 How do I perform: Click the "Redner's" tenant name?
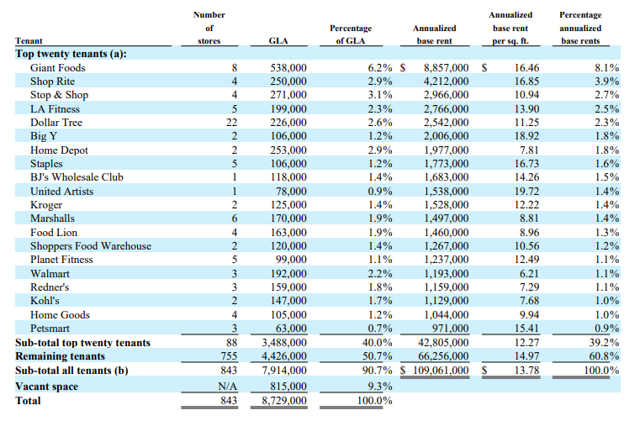click(49, 287)
